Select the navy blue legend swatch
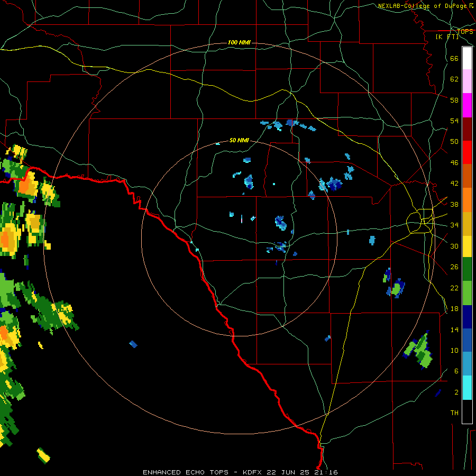This screenshot has height=476, width=476. pos(467,317)
